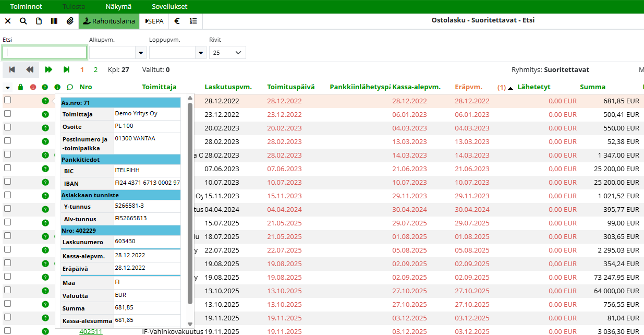Click the magnifying glass search icon
Screen dimensions: 644x335
click(x=23, y=21)
